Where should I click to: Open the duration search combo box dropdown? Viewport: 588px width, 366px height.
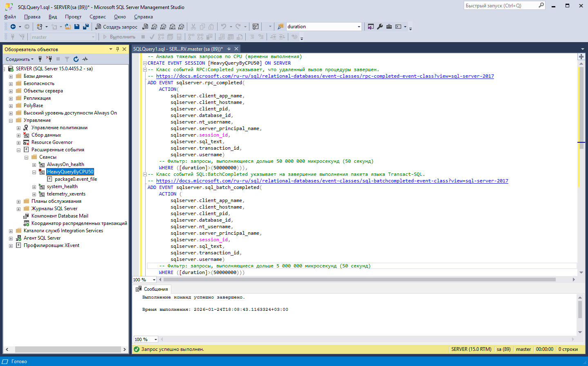(x=359, y=27)
